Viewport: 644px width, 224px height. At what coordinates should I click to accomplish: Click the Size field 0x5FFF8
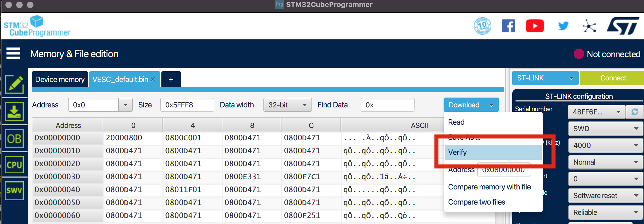(187, 105)
